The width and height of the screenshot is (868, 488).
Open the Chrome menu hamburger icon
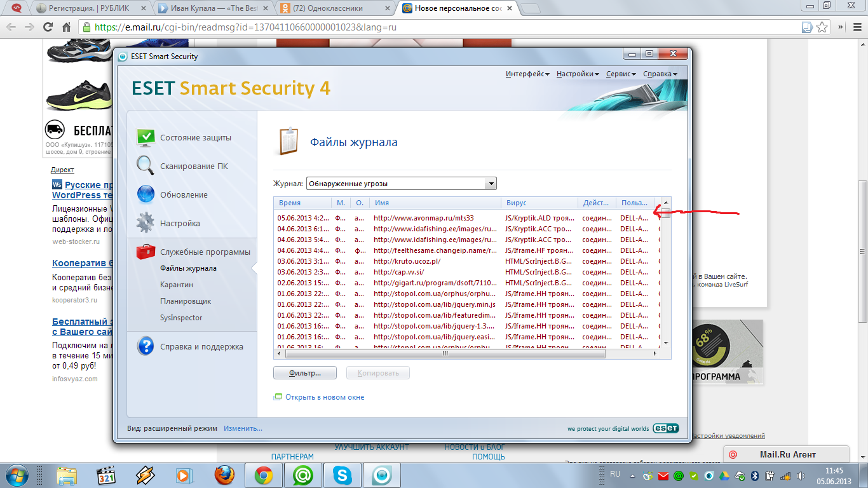coord(857,27)
